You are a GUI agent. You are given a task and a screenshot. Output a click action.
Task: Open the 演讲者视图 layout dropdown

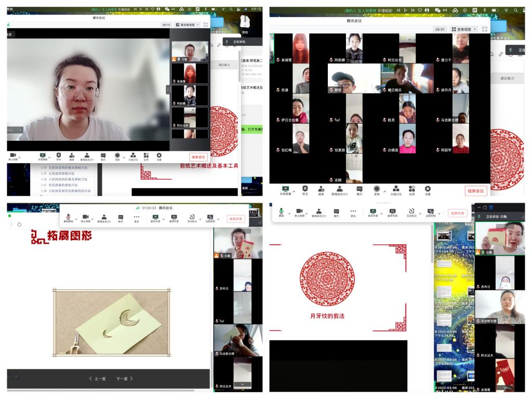coord(187,24)
